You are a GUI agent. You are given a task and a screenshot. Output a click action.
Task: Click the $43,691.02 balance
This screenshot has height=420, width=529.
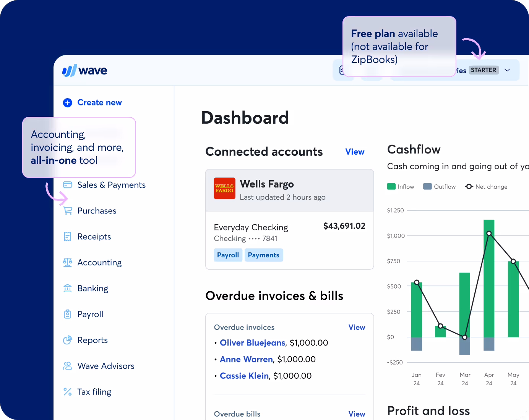[344, 226]
